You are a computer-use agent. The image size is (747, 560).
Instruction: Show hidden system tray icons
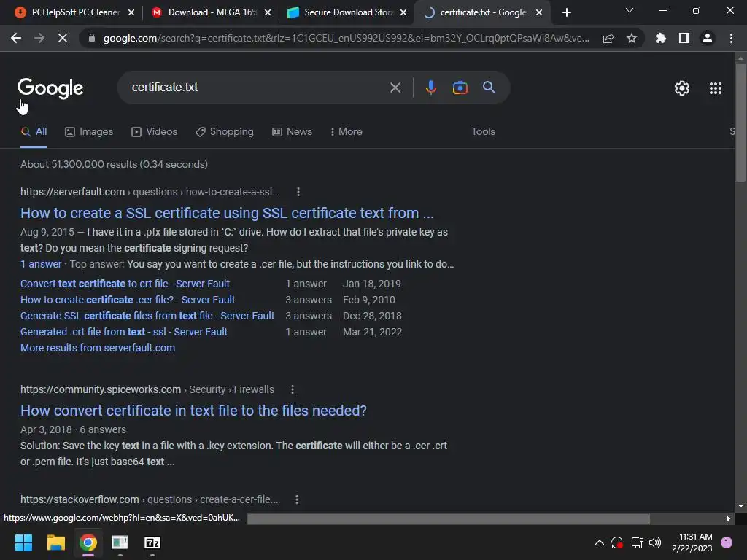pyautogui.click(x=600, y=542)
